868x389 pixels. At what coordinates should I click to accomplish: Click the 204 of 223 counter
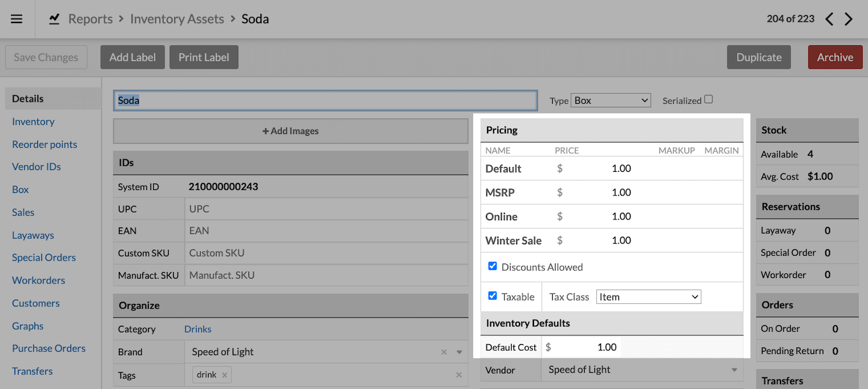(x=790, y=19)
